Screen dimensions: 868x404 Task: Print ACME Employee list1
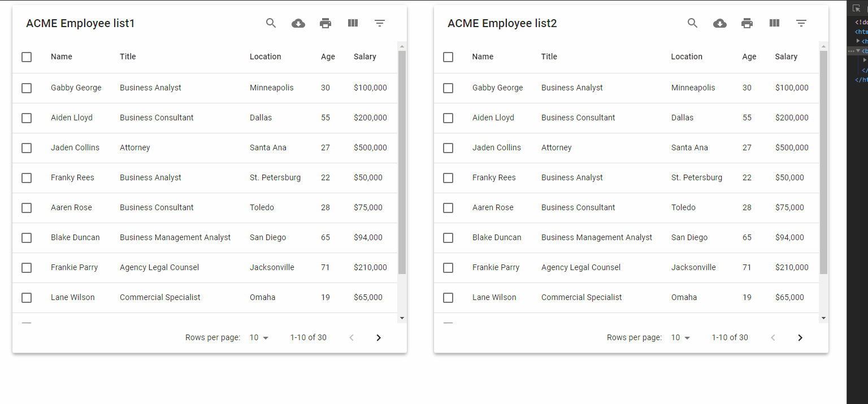point(325,23)
